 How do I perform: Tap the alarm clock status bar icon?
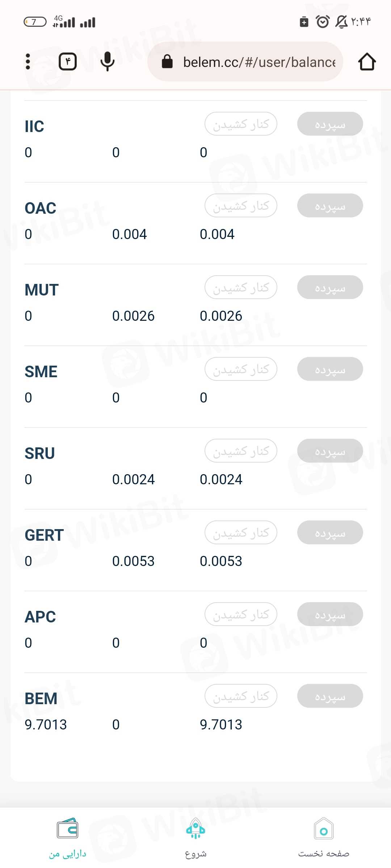(323, 22)
